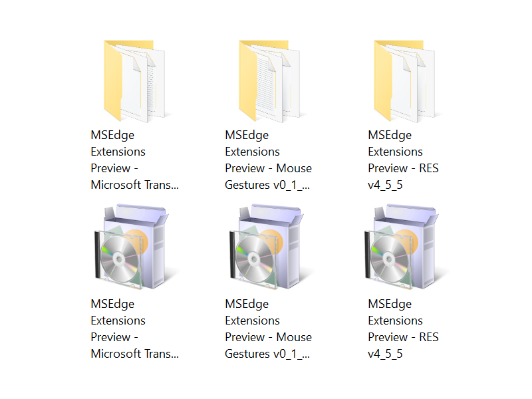The image size is (532, 399).
Task: Click the RES v4_5_5 installer file name label
Action: [403, 329]
